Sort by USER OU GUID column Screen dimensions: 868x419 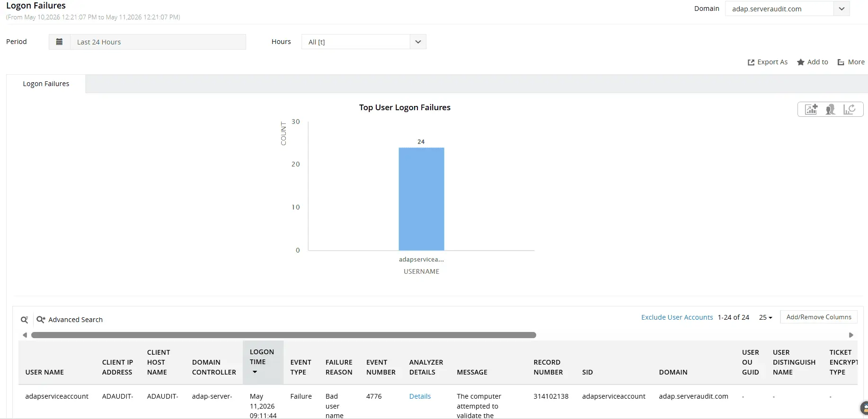coord(750,362)
